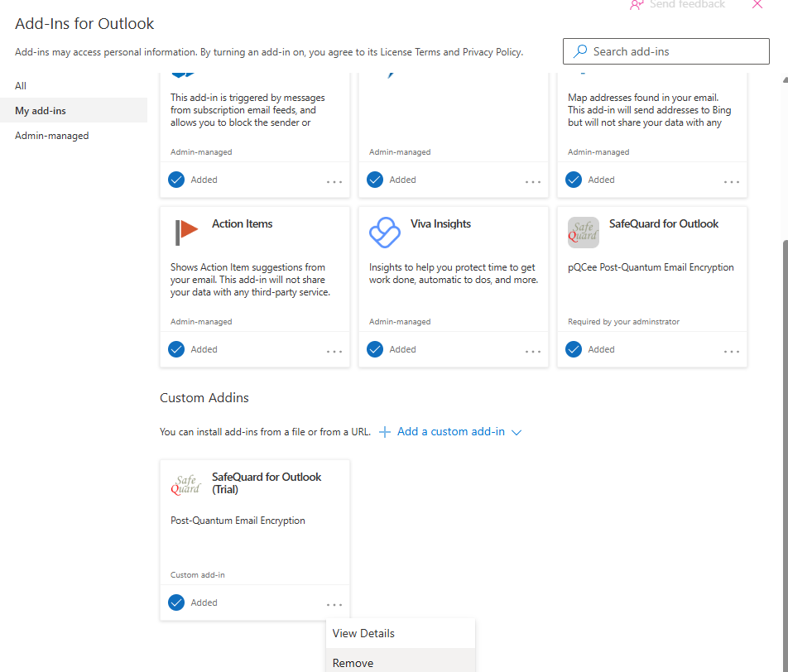The width and height of the screenshot is (788, 672).
Task: Open the more options menu for Action Items
Action: pyautogui.click(x=334, y=352)
